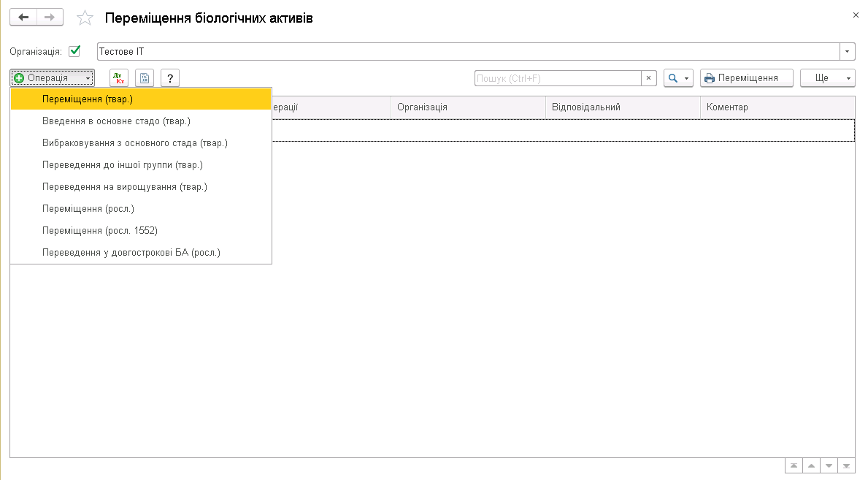Click the document report icon in toolbar
This screenshot has width=868, height=480.
[x=145, y=78]
